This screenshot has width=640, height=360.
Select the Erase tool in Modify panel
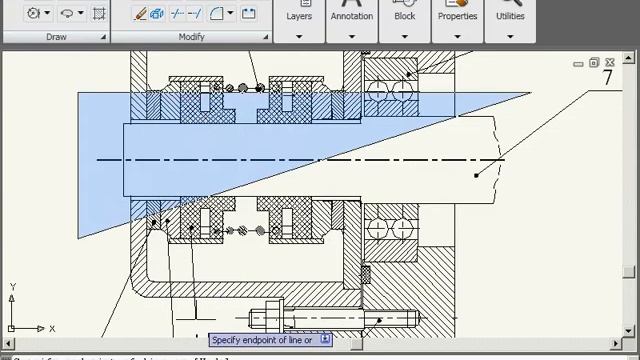[x=140, y=13]
